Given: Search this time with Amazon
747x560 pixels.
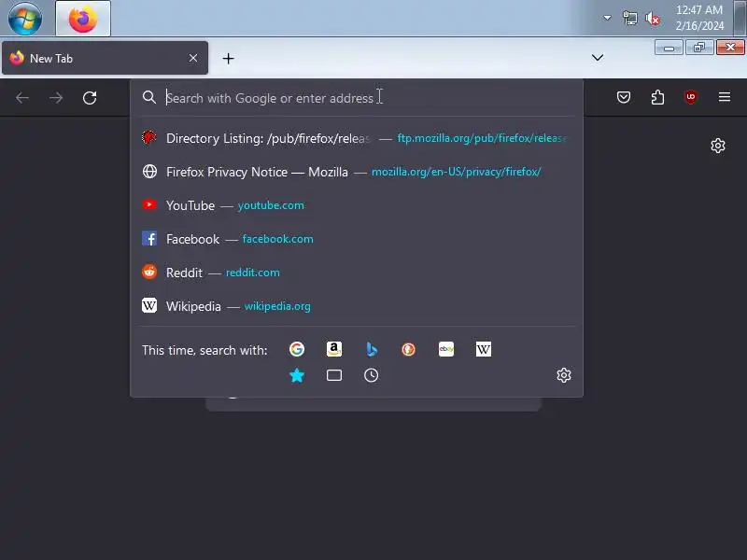Looking at the screenshot, I should [x=334, y=349].
